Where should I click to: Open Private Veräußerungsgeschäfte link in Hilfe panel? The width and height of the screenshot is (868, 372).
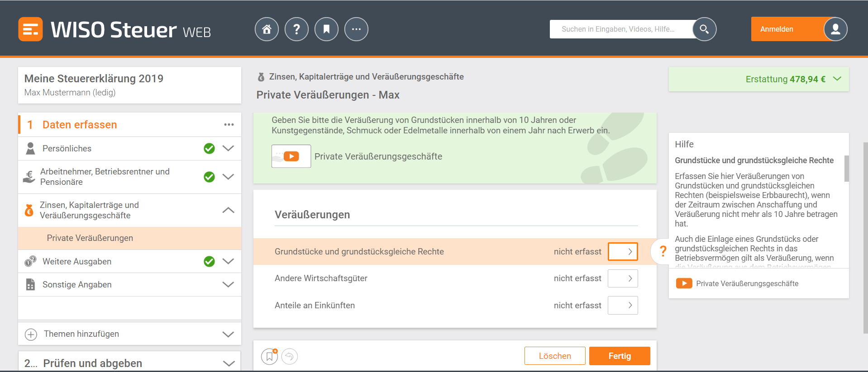(x=747, y=283)
